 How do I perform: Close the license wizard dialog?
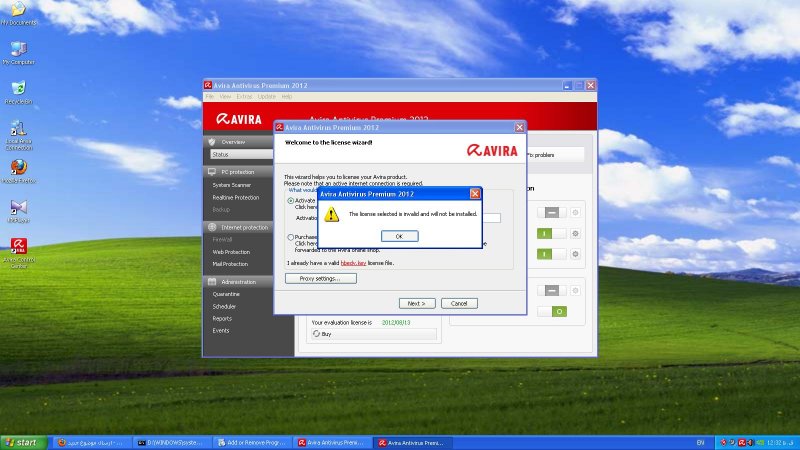(519, 128)
